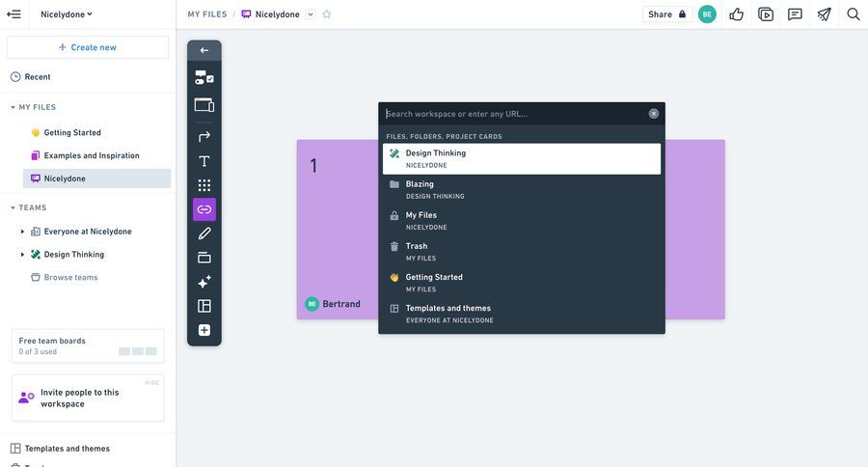Viewport: 868px width, 467px height.
Task: Go to MY FILES breadcrumb
Action: (207, 14)
